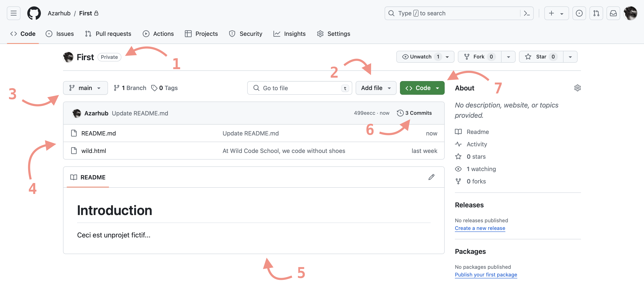Click the Azarhub commit author name

tap(96, 113)
